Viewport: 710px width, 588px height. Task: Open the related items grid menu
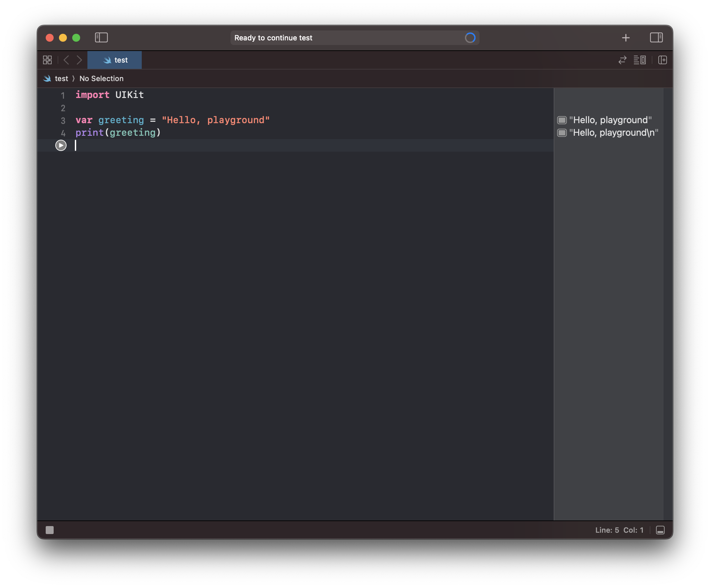pyautogui.click(x=47, y=60)
